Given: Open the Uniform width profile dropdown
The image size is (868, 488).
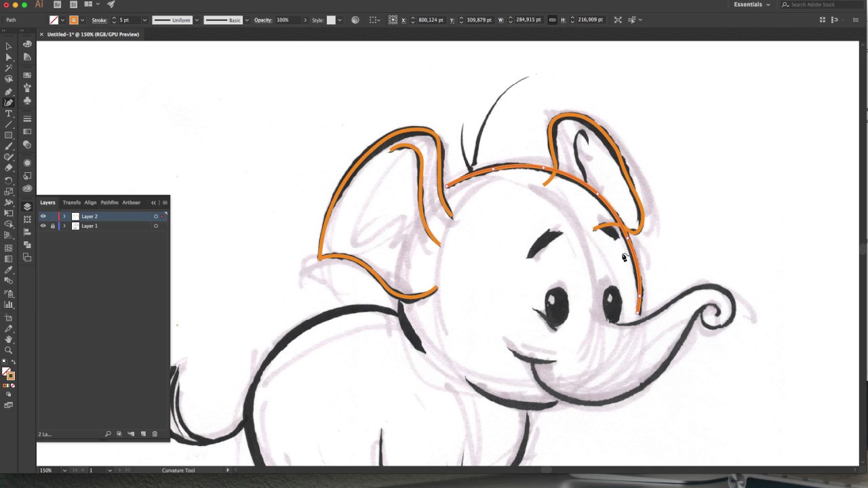Looking at the screenshot, I should (x=197, y=20).
